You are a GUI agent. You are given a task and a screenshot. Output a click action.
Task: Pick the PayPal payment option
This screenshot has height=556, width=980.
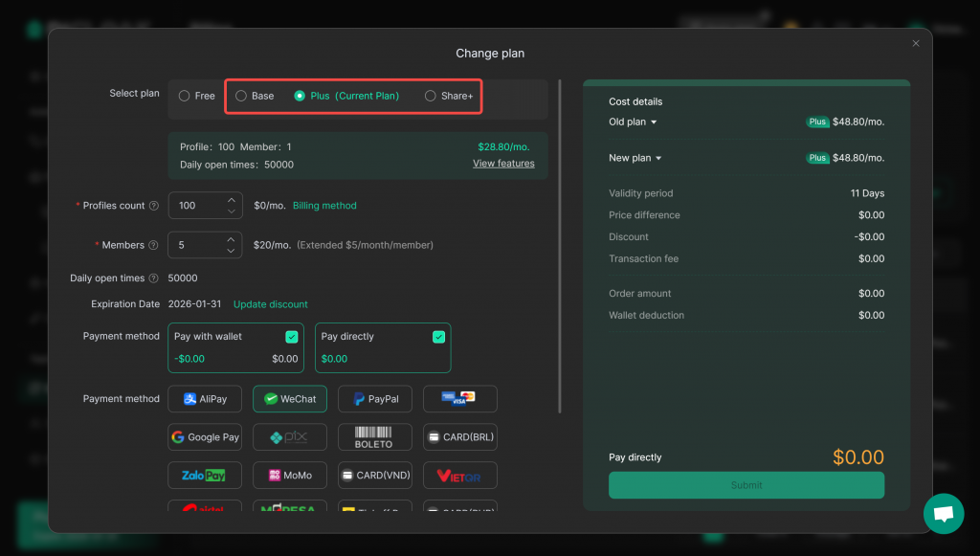(375, 399)
